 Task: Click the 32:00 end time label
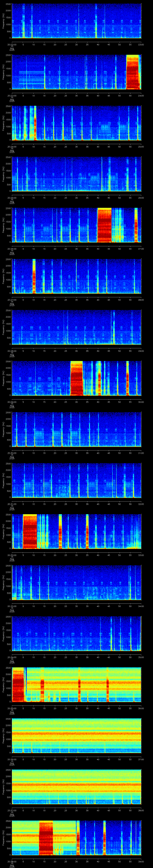(141, 504)
